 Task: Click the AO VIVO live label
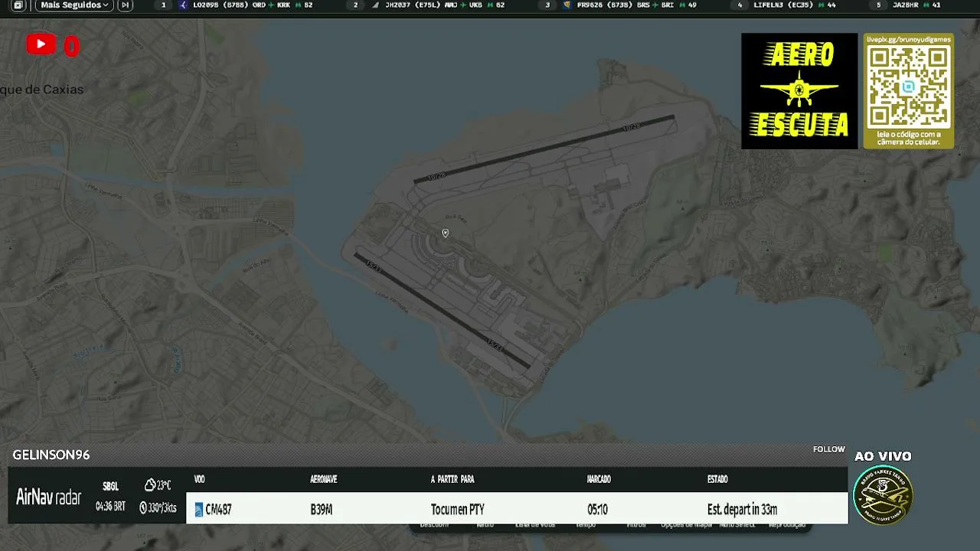click(883, 456)
